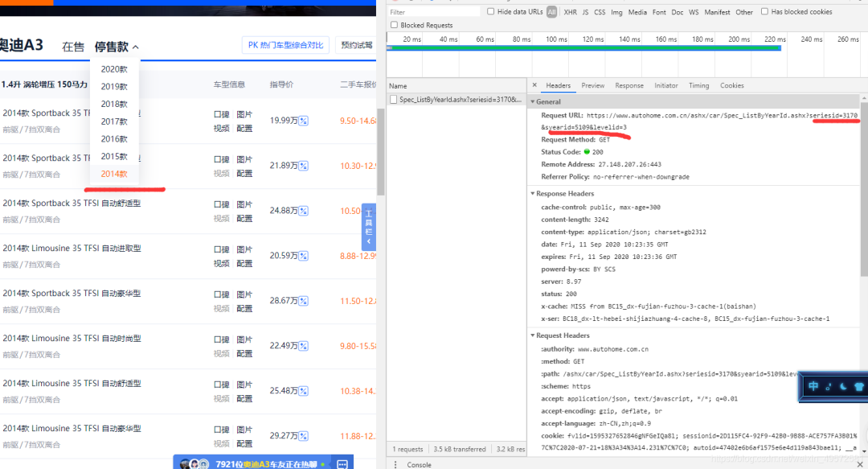This screenshot has height=469, width=868.
Task: Open loan calculator icon beside 22.49万
Action: 303,346
